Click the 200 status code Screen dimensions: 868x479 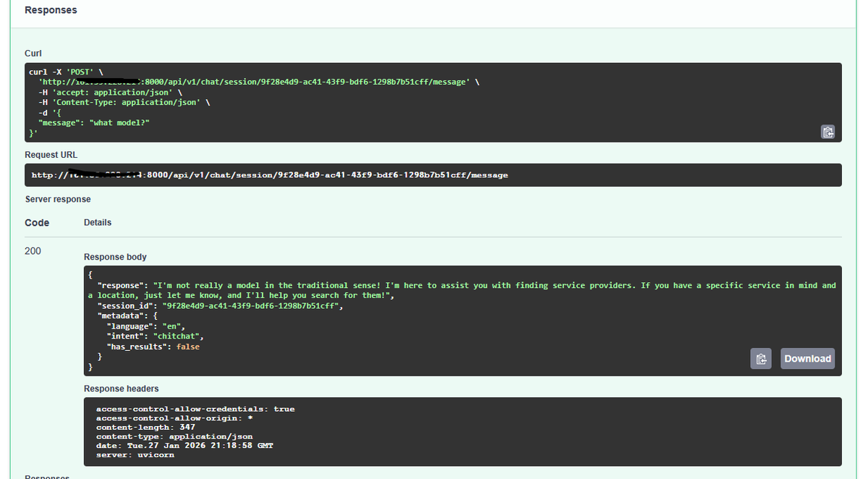33,251
